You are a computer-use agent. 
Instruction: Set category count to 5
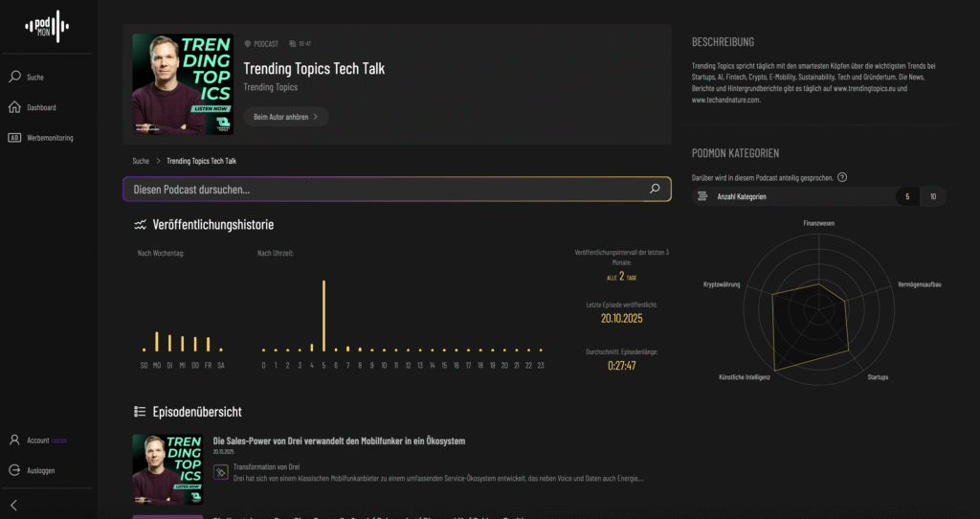905,196
